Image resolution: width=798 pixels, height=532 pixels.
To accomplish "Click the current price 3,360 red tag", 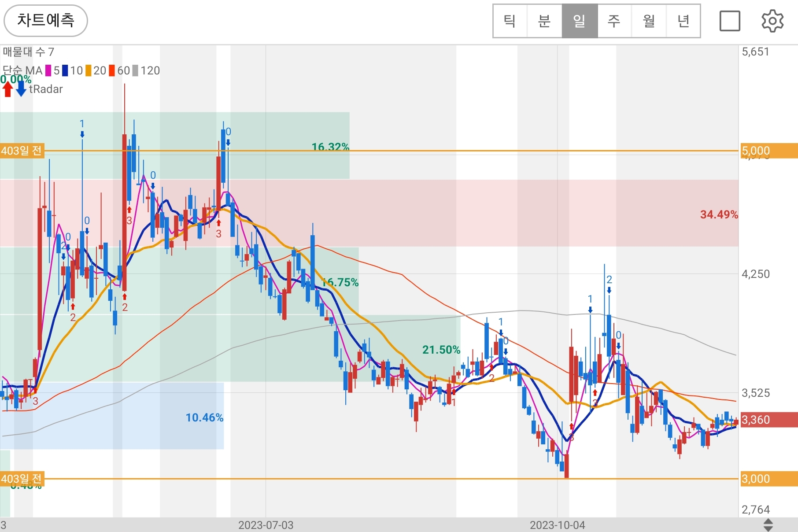I will click(x=768, y=420).
